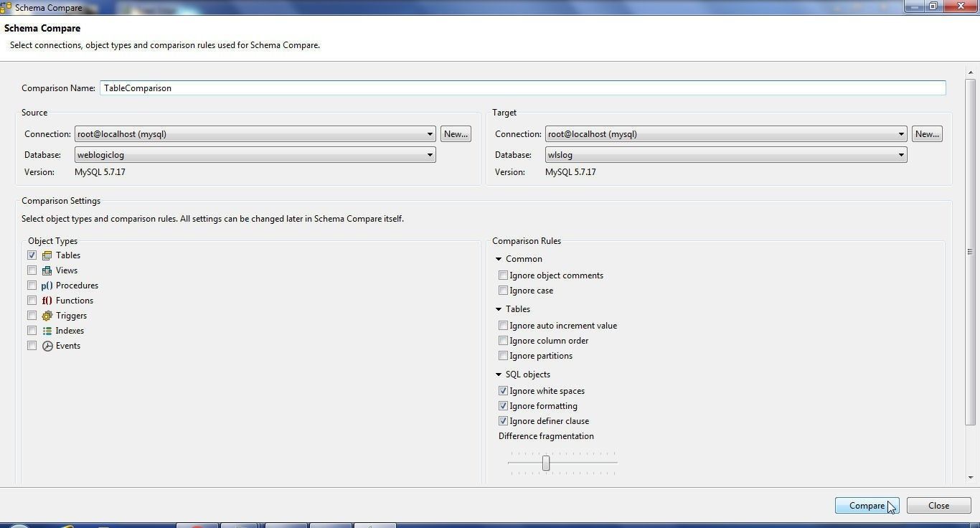Click the Compare button
This screenshot has width=980, height=528.
(867, 505)
